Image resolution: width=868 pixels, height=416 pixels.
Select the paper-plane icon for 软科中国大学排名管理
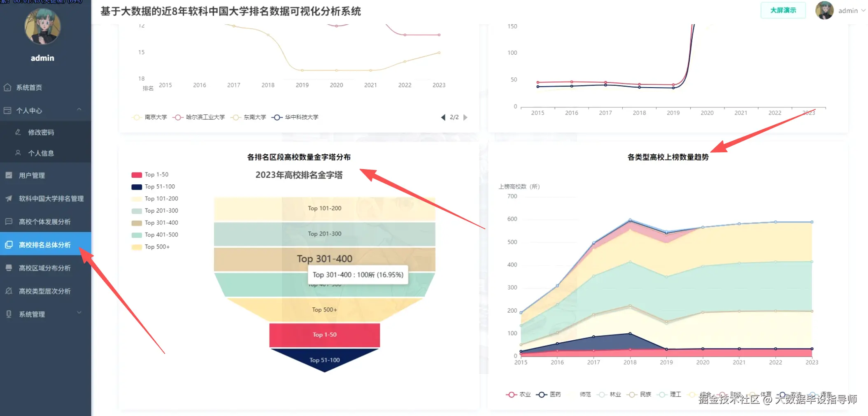pos(9,198)
